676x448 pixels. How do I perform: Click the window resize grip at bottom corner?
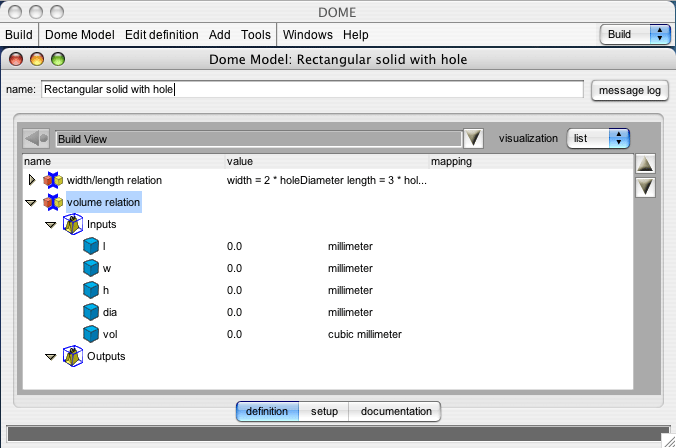click(x=669, y=441)
